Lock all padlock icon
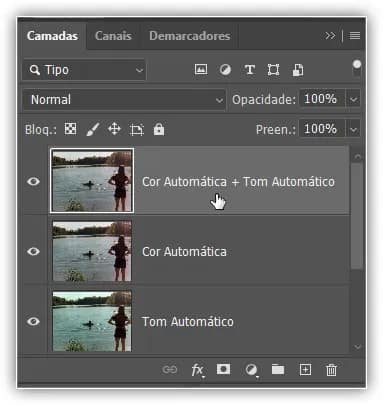Screen dimensions: 383x405 159,129
